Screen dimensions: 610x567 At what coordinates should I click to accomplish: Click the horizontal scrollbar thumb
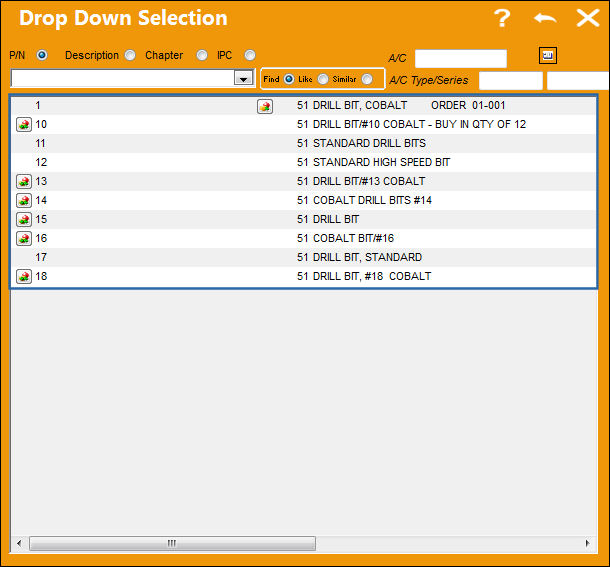[x=172, y=543]
